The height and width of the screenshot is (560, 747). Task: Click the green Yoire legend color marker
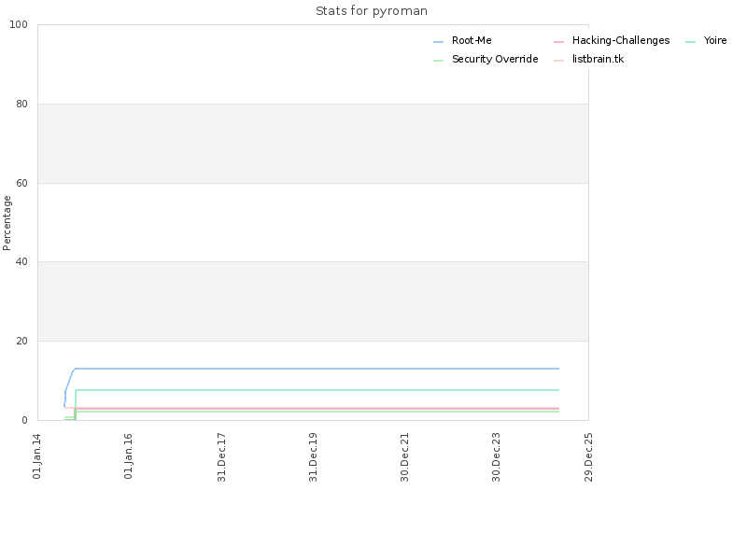tap(690, 42)
